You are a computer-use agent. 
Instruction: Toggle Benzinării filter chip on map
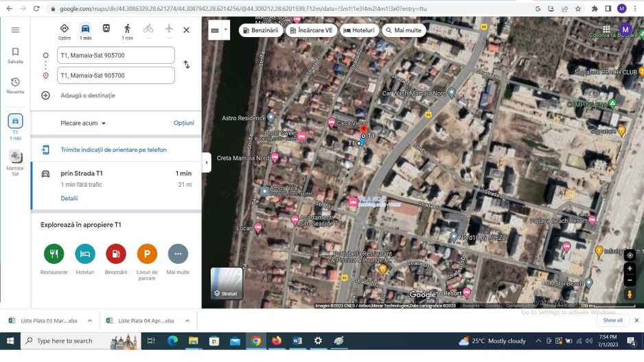260,30
